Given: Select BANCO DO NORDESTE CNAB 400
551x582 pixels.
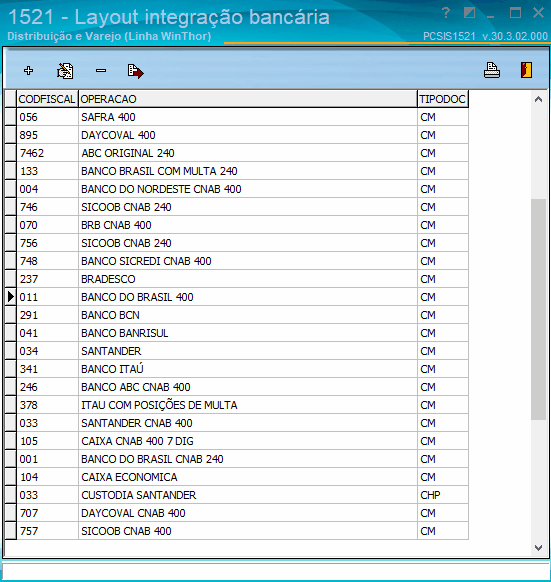Looking at the screenshot, I should (x=237, y=189).
